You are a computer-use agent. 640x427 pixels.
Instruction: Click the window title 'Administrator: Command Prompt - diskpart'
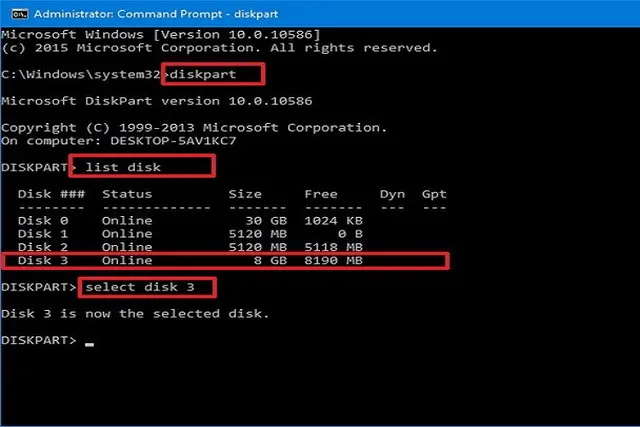point(156,14)
